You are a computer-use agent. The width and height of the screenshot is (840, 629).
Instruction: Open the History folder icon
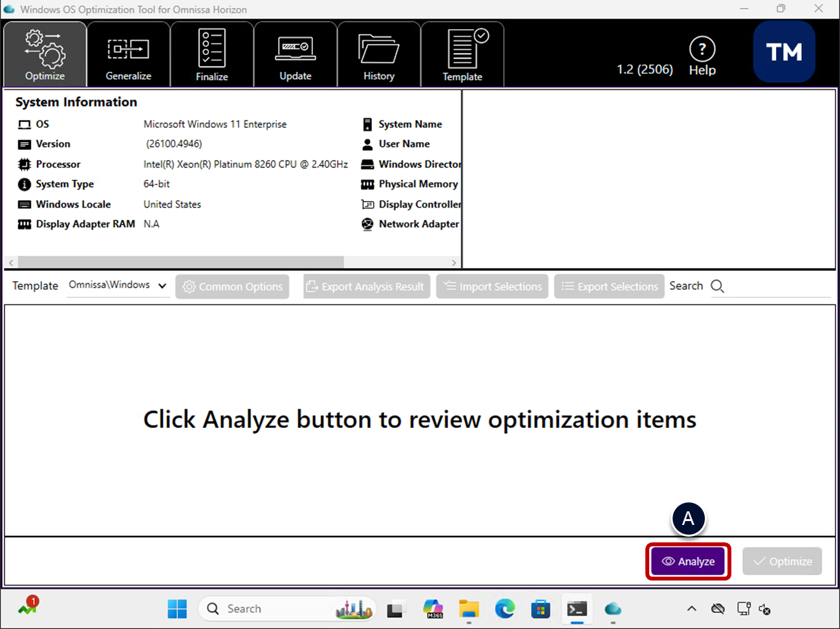click(x=378, y=49)
